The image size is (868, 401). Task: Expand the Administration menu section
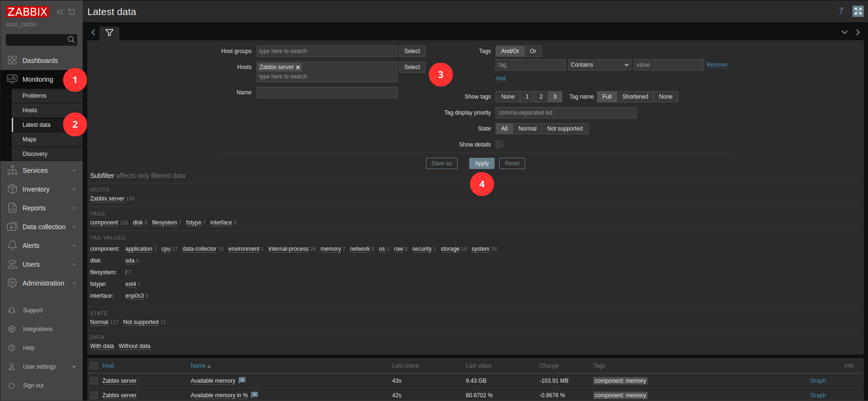[43, 283]
